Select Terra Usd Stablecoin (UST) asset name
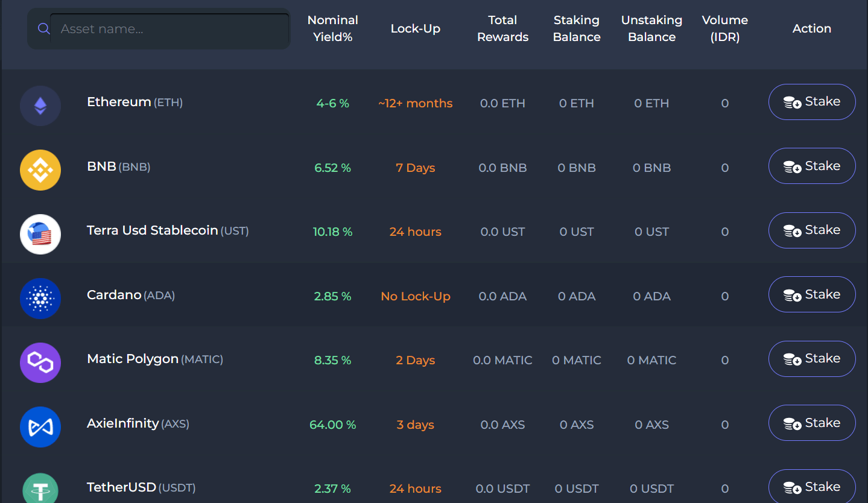868x503 pixels. [168, 230]
